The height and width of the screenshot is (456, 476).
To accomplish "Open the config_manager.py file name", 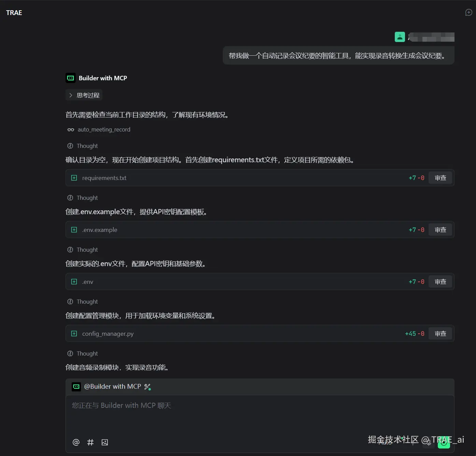I will (x=108, y=334).
